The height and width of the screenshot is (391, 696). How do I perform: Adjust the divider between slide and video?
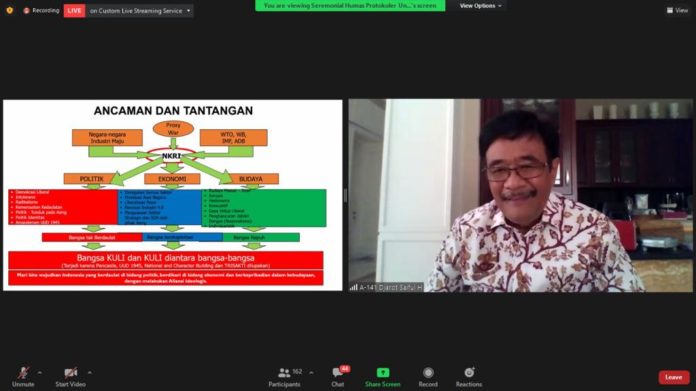coord(345,195)
